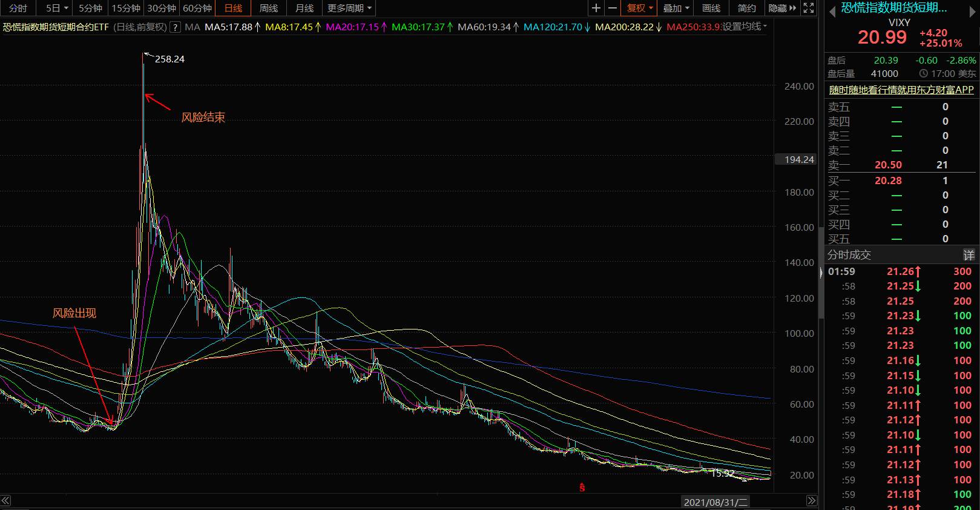The image size is (980, 510).
Task: Open 设置均线 dropdown
Action: [745, 27]
